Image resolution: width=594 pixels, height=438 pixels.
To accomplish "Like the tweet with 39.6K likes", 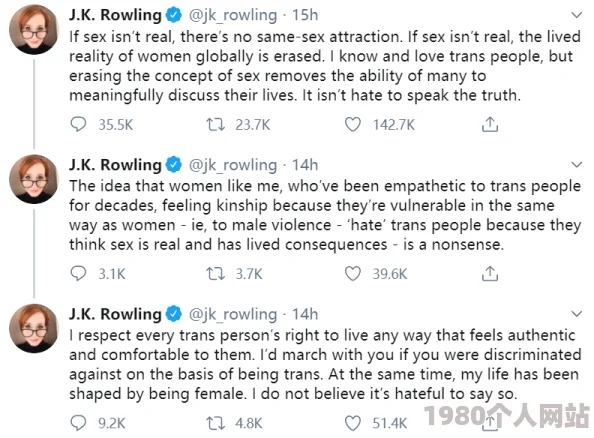I will pos(353,274).
